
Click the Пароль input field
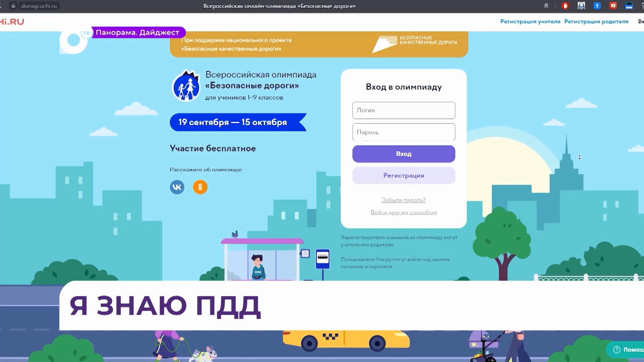click(404, 132)
